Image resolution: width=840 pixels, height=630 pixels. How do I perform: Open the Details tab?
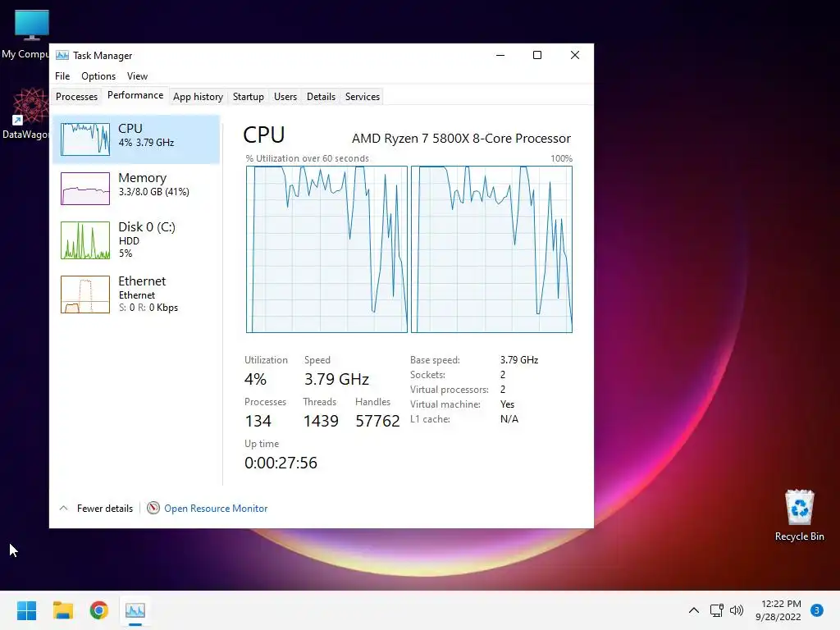click(x=321, y=97)
